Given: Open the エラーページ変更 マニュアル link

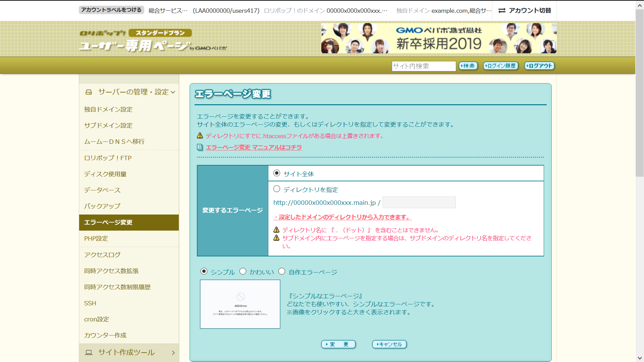Looking at the screenshot, I should click(x=254, y=147).
